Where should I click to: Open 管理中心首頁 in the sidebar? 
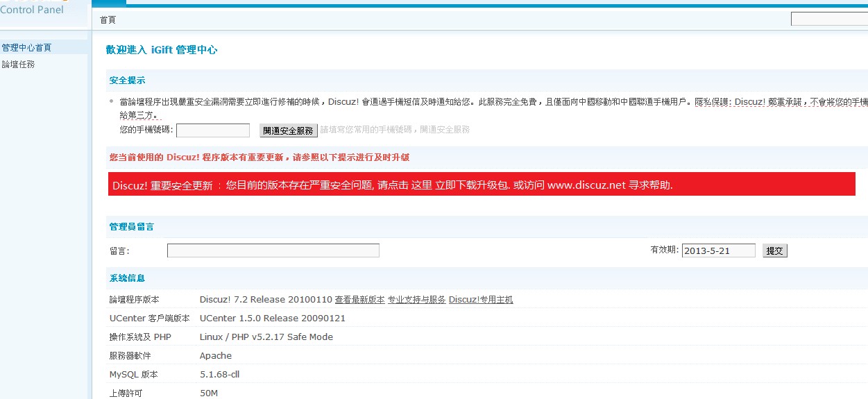26,48
